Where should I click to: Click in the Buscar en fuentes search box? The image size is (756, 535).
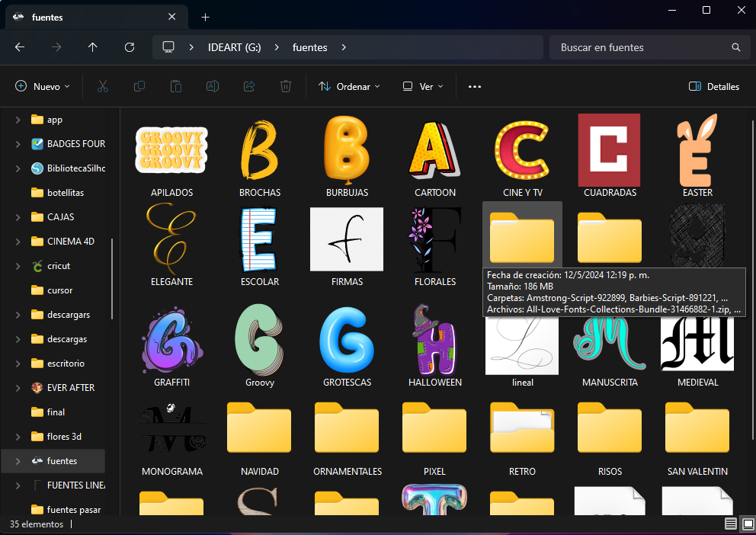[x=649, y=47]
